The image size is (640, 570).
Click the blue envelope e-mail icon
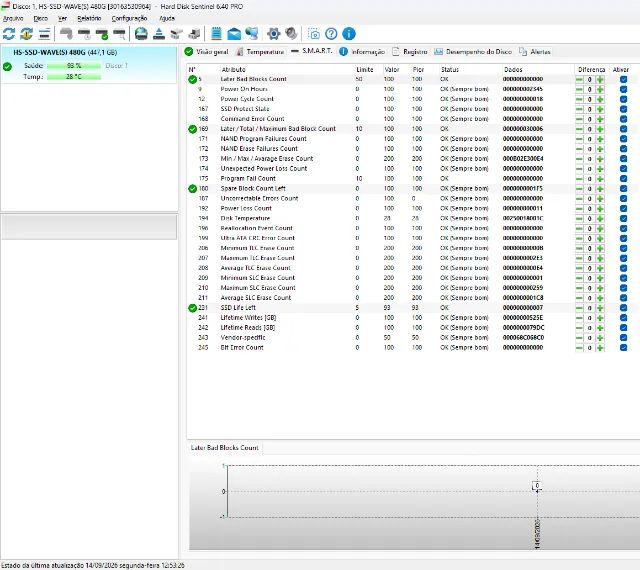pyautogui.click(x=234, y=34)
